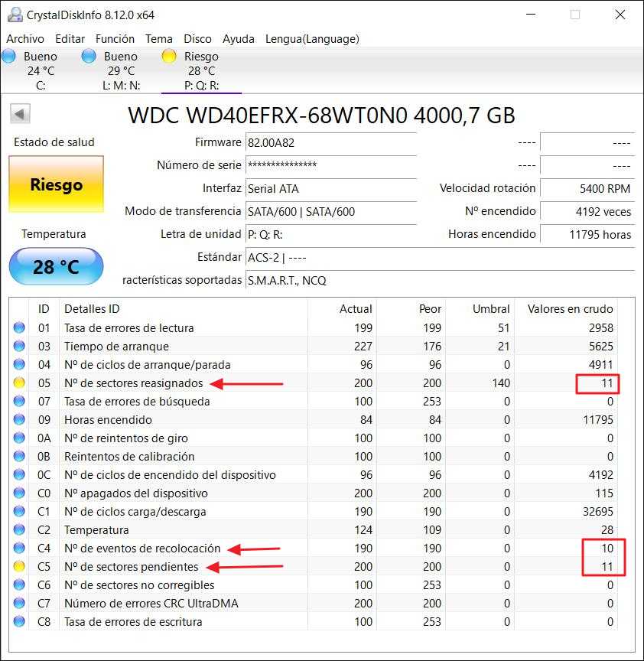Select the Nº de eventos de recolocación row

tap(314, 548)
